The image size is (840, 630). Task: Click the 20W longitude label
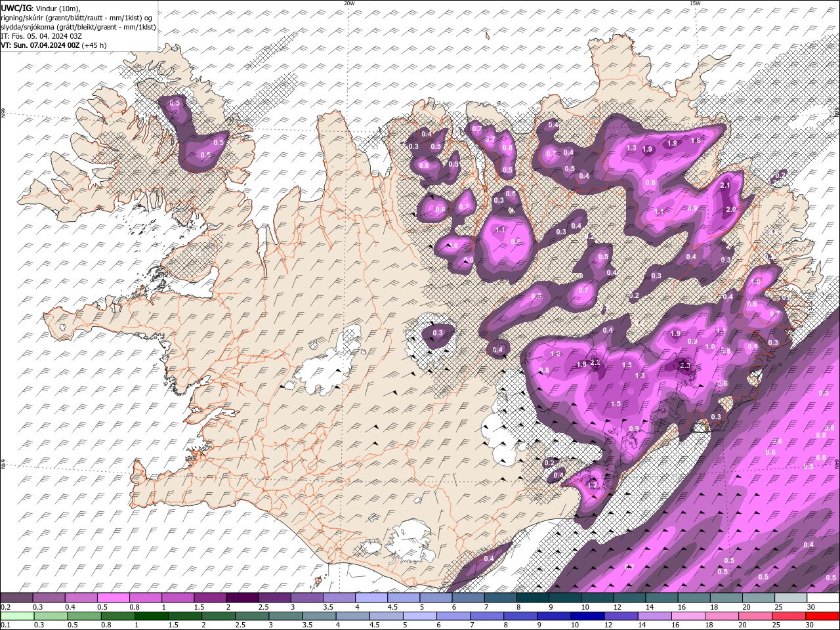[x=349, y=3]
